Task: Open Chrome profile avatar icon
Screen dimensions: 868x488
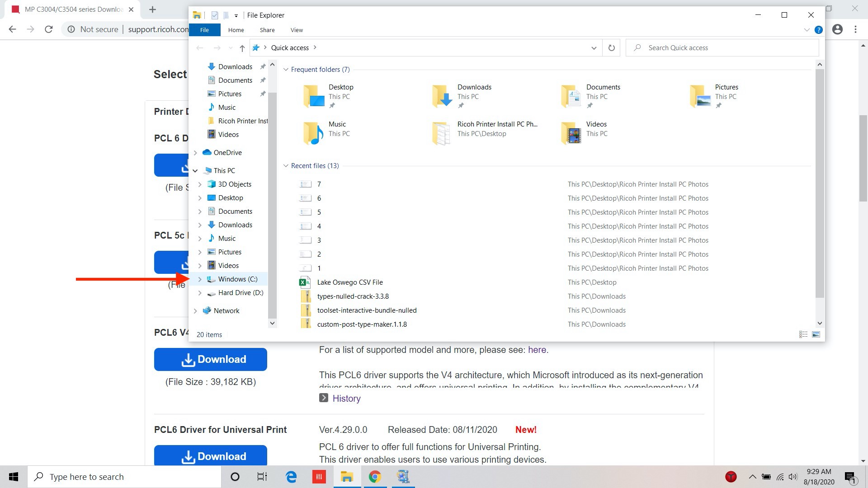Action: 837,29
